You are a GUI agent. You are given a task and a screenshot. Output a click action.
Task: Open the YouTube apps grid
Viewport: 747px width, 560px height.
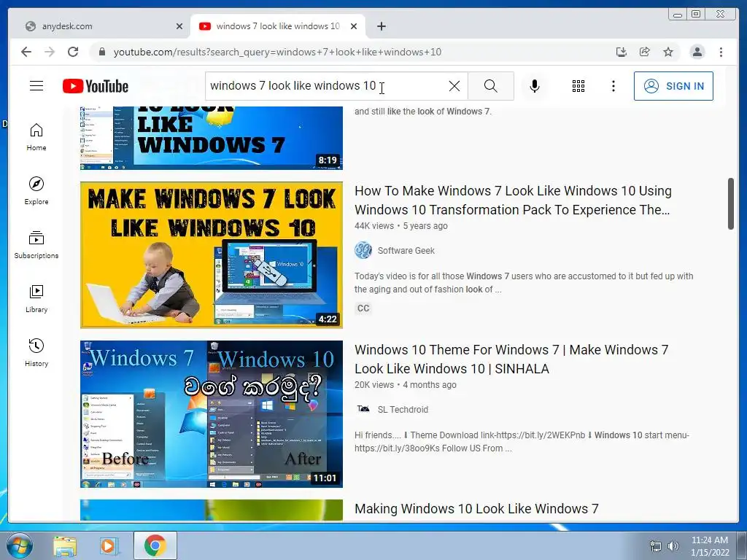click(578, 86)
